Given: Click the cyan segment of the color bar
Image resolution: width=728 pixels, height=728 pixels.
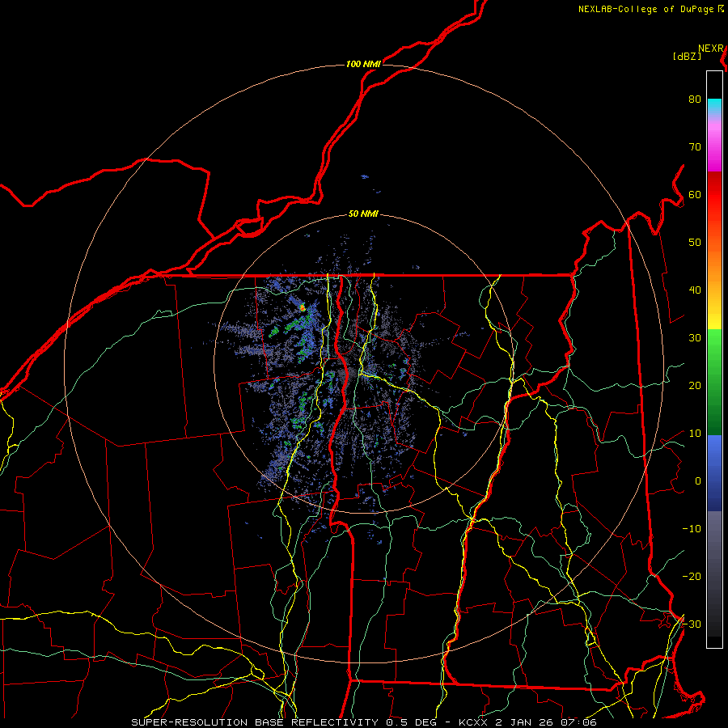Looking at the screenshot, I should click(x=714, y=106).
